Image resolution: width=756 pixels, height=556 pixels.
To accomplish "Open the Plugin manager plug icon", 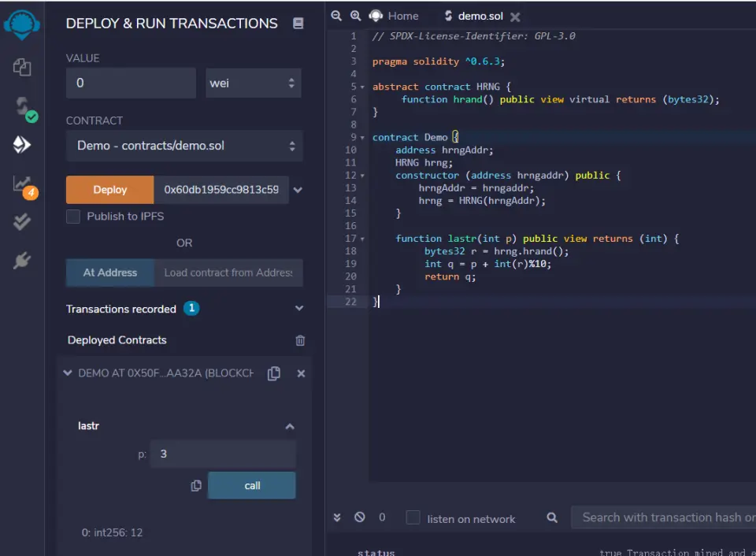I will click(22, 261).
